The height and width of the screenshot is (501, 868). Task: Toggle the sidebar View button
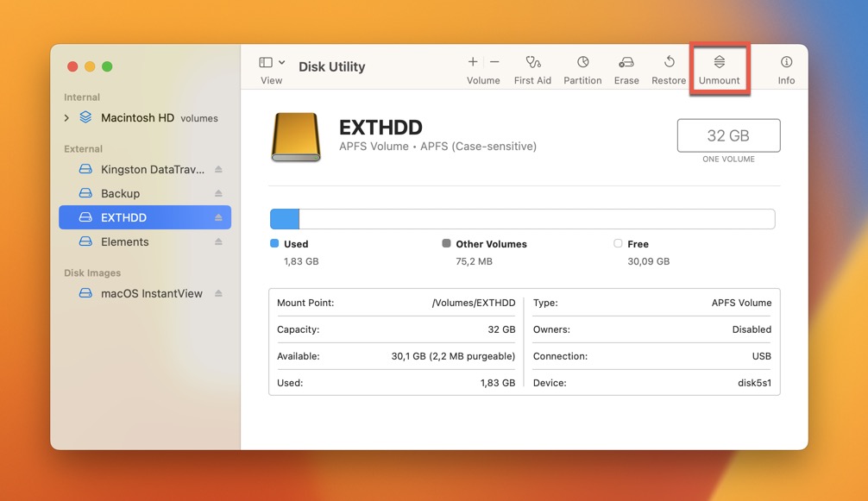click(x=266, y=63)
